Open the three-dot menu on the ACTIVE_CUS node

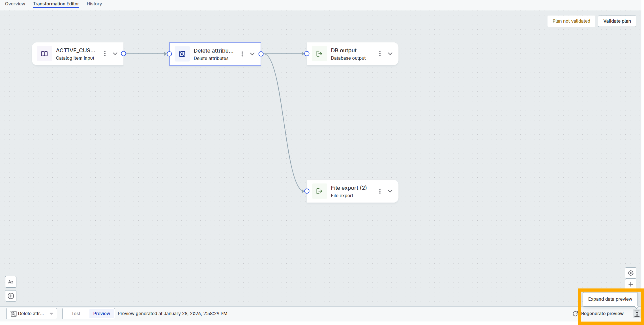(105, 54)
